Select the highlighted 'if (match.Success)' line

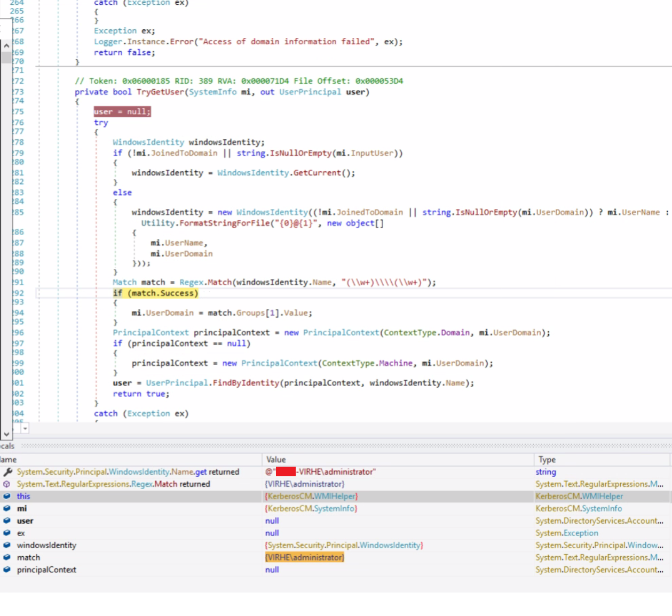point(156,293)
